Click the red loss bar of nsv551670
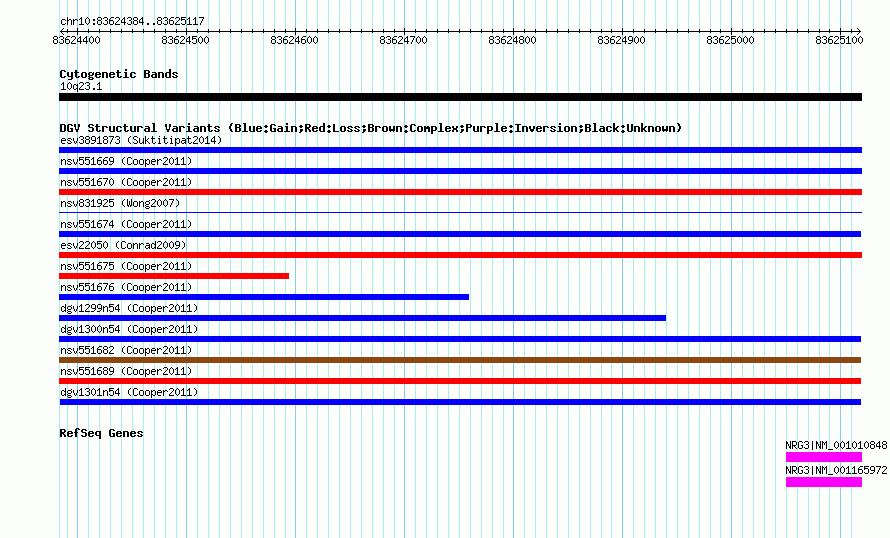 tap(460, 192)
